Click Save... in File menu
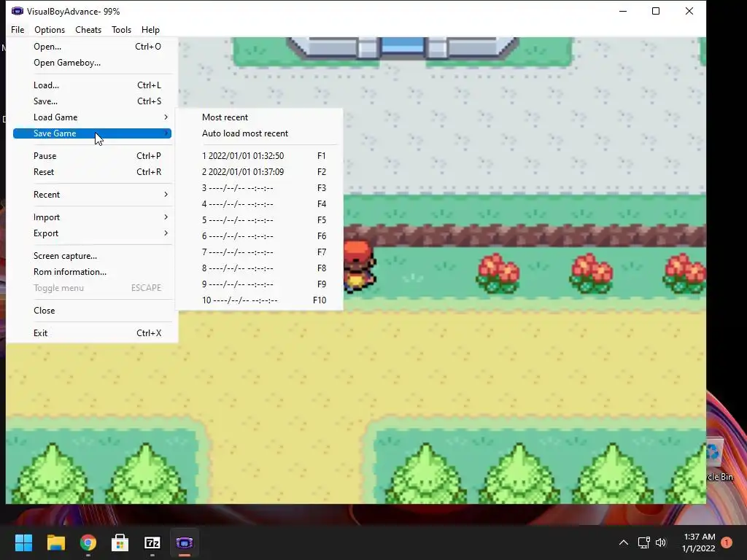The image size is (747, 560). [x=92, y=101]
